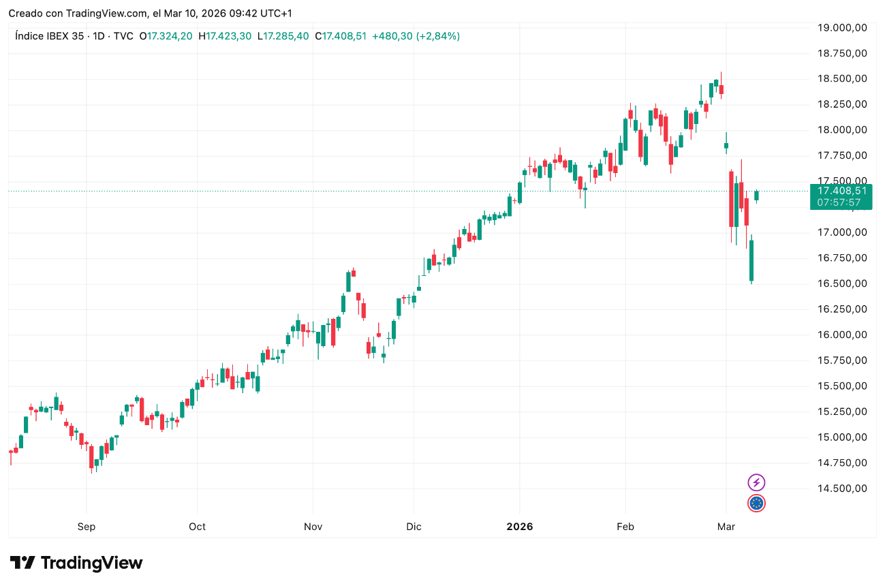Viewport: 885px width, 588px height.
Task: Click the 07:57:57 bar countdown timer
Action: [839, 202]
